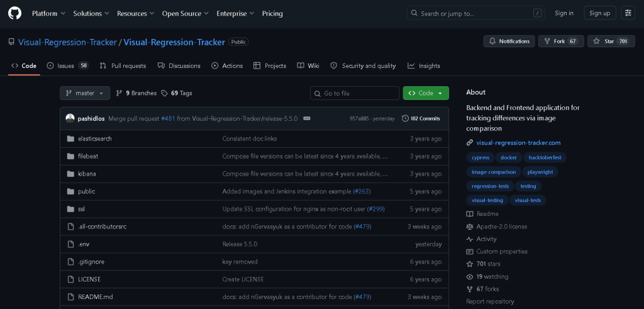Open the green Code dropdown button

(426, 93)
